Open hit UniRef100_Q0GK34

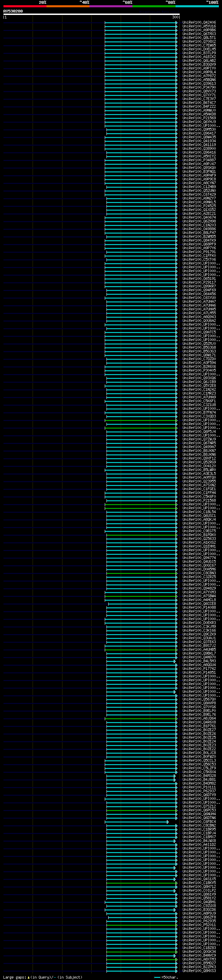(x=199, y=951)
